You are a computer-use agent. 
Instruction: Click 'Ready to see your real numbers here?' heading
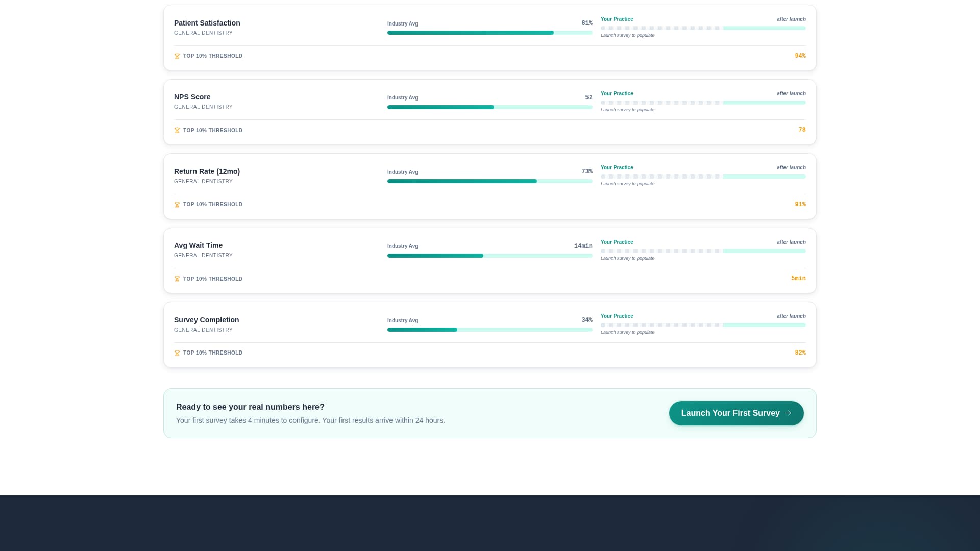[250, 407]
